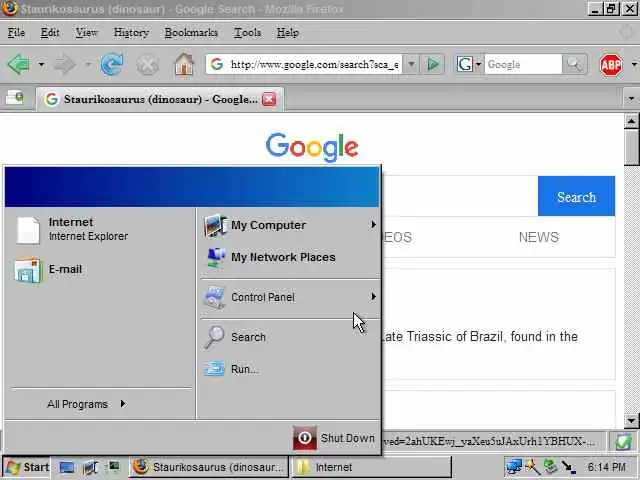Click the vertical scrollbar thumb
The height and width of the screenshot is (480, 640).
click(x=631, y=147)
